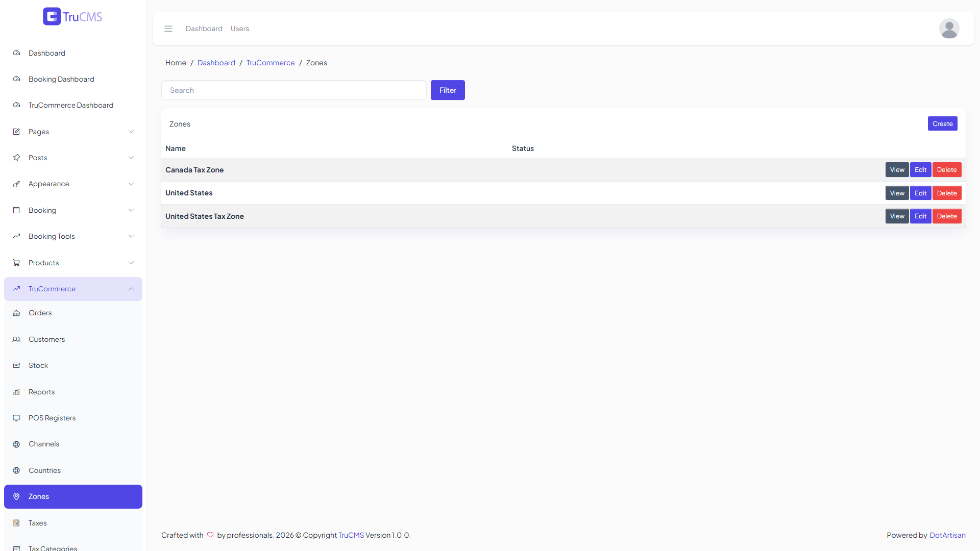The height and width of the screenshot is (551, 980).
Task: Click the POS Registers monitor icon
Action: coord(16,418)
